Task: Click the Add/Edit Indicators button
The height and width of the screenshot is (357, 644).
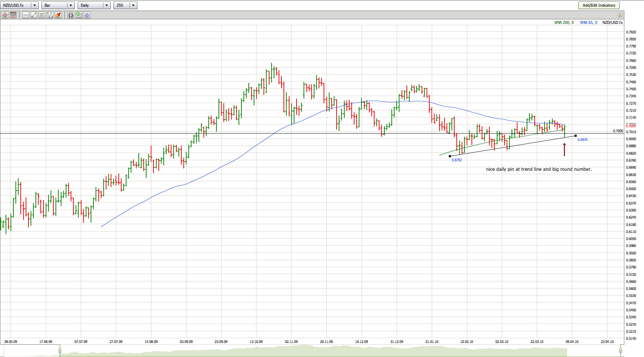Action: [599, 5]
